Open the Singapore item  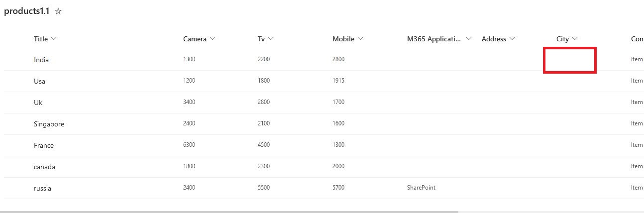tap(49, 124)
